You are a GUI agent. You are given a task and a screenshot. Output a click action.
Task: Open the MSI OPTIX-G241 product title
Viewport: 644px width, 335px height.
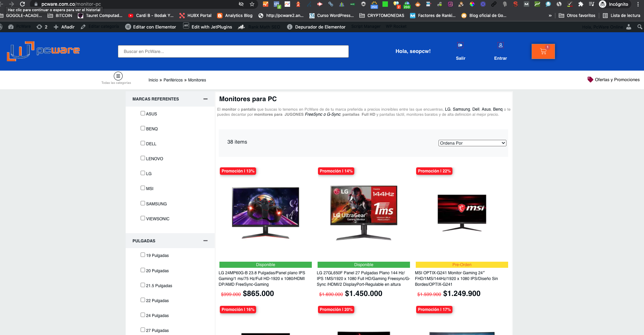pyautogui.click(x=457, y=279)
